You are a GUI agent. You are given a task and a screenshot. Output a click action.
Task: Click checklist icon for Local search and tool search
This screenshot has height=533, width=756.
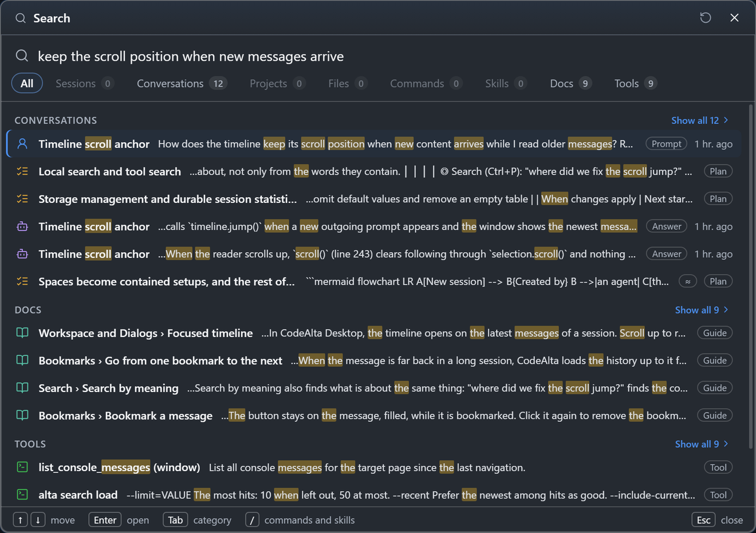tap(22, 171)
